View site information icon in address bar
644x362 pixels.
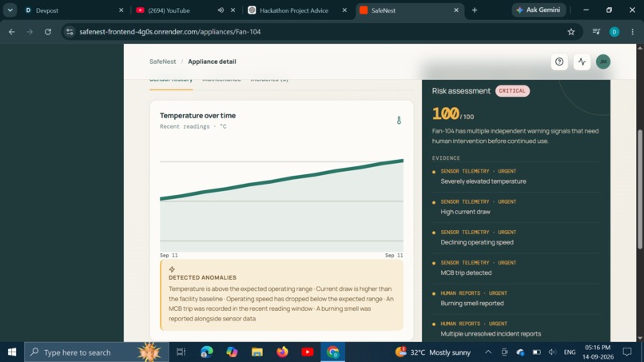(70, 32)
